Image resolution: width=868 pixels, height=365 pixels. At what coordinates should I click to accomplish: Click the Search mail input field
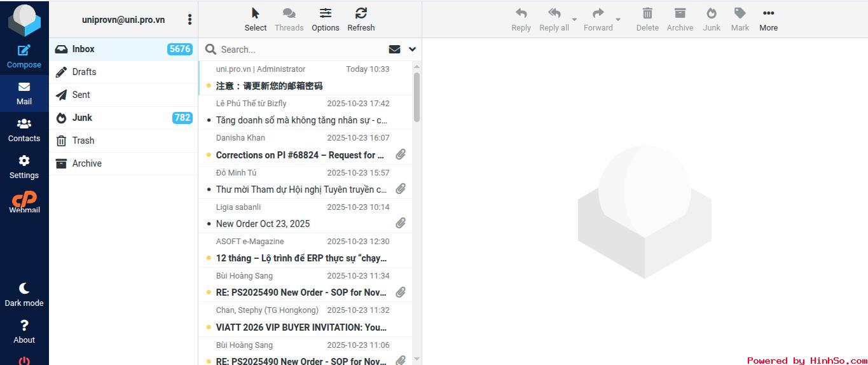click(x=299, y=50)
